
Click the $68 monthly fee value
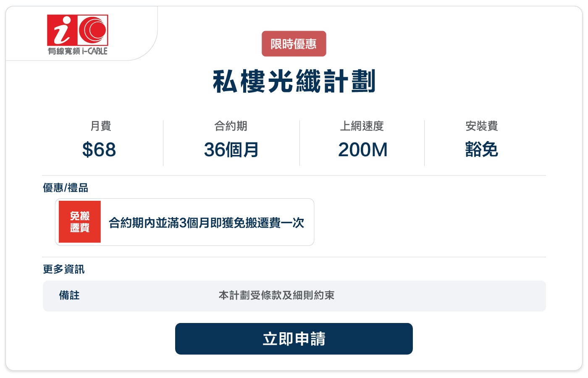click(x=99, y=150)
